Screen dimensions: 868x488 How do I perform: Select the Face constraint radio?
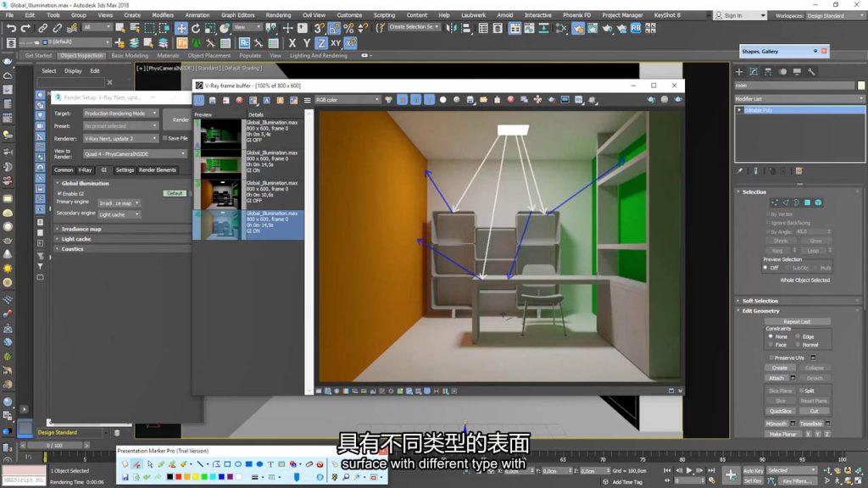point(770,345)
